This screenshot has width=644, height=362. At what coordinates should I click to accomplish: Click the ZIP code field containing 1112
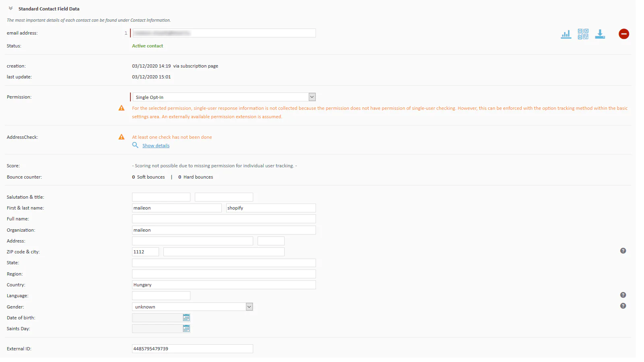(x=145, y=252)
